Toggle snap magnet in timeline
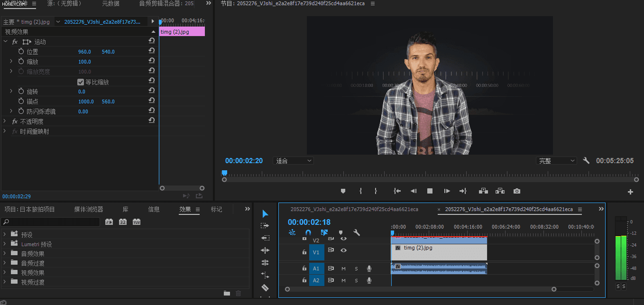Screen dimensions: 644x305 pos(308,232)
